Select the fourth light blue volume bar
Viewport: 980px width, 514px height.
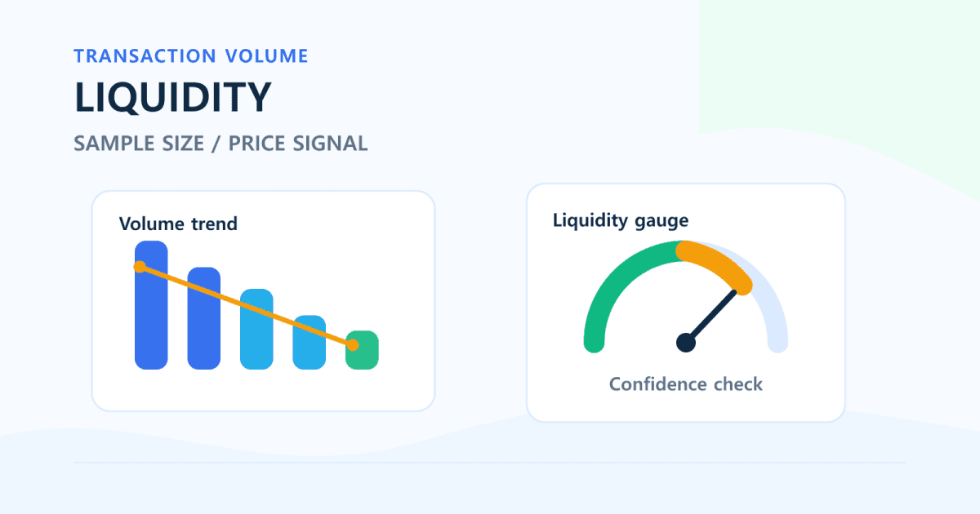pos(310,342)
